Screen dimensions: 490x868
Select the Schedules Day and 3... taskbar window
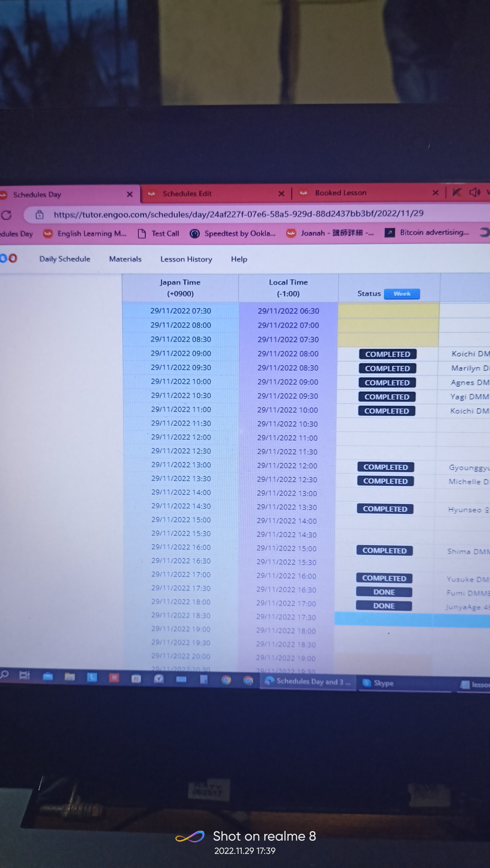point(308,681)
